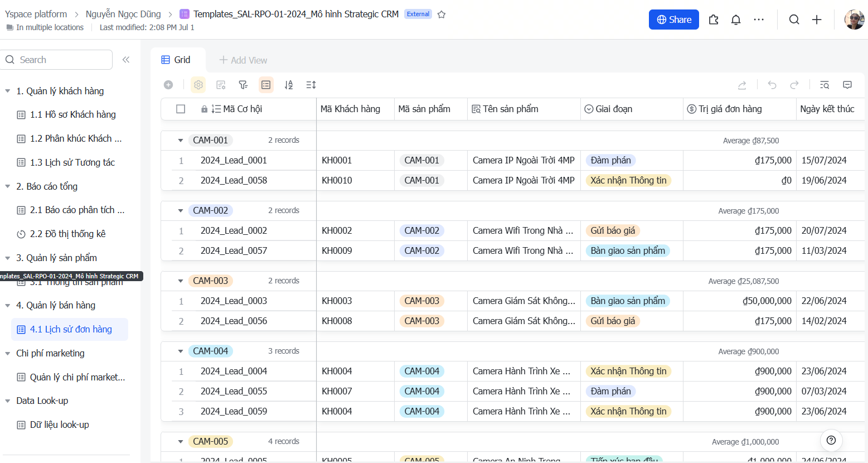
Task: Click Bàn giao sản phẩm tag in 2024_Lead_0003 row
Action: pyautogui.click(x=628, y=301)
